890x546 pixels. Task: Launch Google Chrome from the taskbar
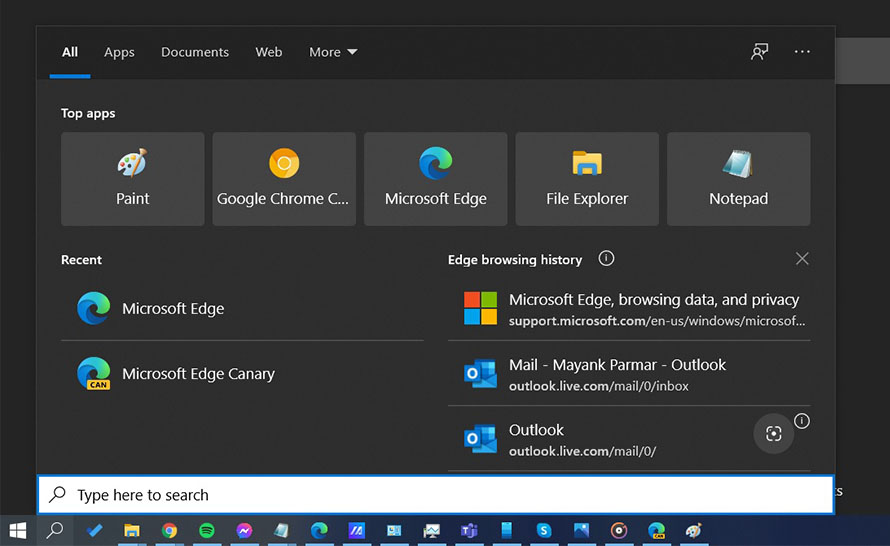(x=169, y=531)
